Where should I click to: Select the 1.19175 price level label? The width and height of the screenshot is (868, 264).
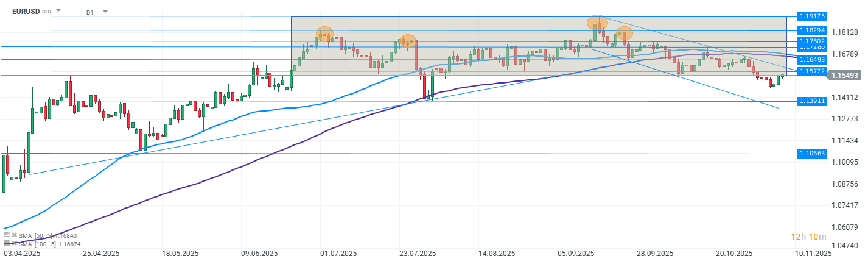pyautogui.click(x=812, y=17)
